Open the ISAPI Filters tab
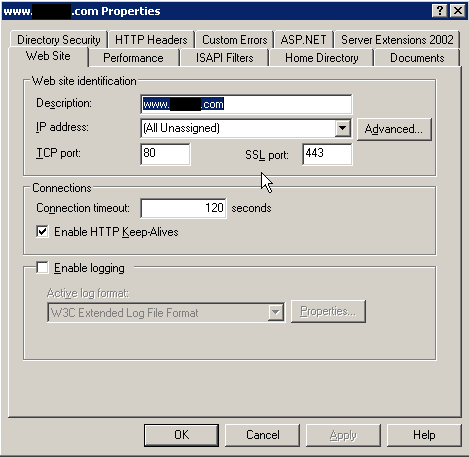The image size is (469, 457). (x=224, y=58)
